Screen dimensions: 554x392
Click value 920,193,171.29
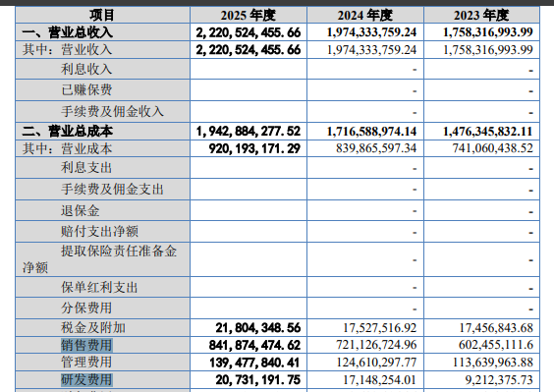(x=254, y=148)
